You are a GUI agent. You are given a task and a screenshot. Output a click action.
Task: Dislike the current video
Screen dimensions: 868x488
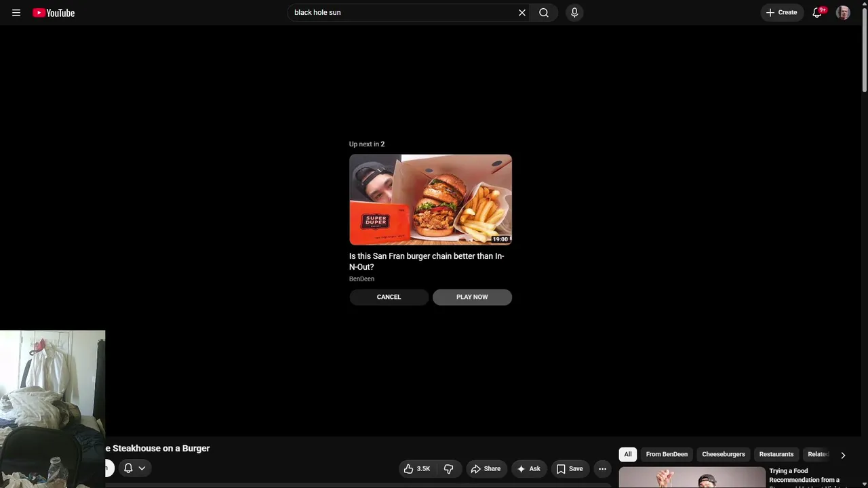click(x=449, y=468)
